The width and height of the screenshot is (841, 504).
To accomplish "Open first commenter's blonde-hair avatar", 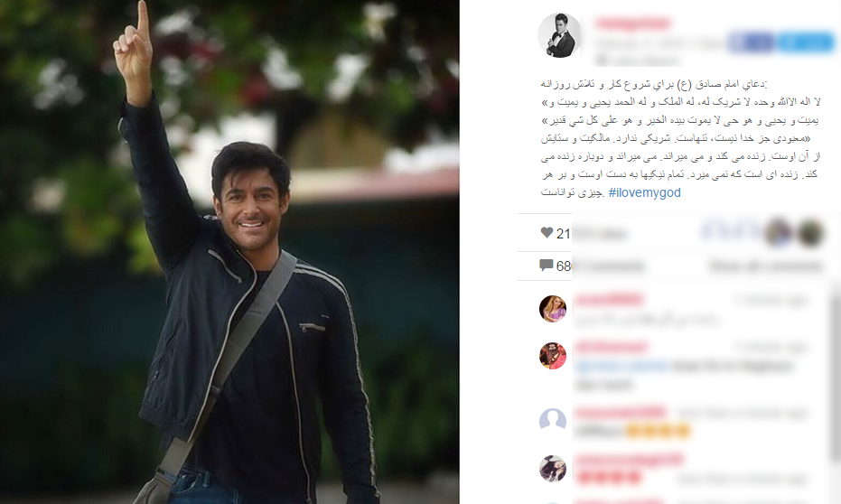I will tap(553, 308).
